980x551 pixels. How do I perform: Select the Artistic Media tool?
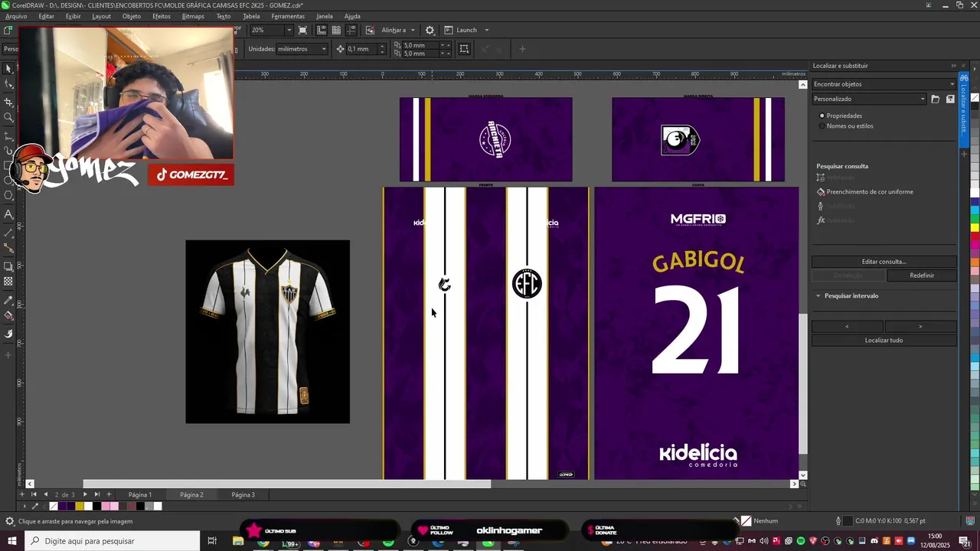click(8, 151)
